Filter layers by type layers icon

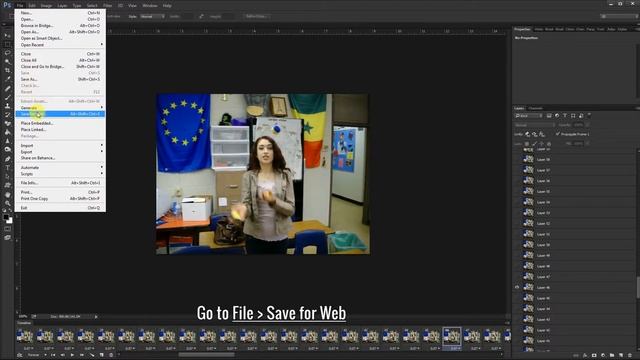click(x=565, y=116)
